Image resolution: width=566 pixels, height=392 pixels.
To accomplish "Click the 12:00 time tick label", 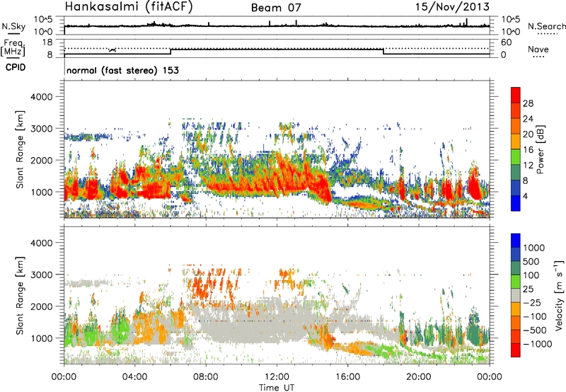I will [277, 377].
